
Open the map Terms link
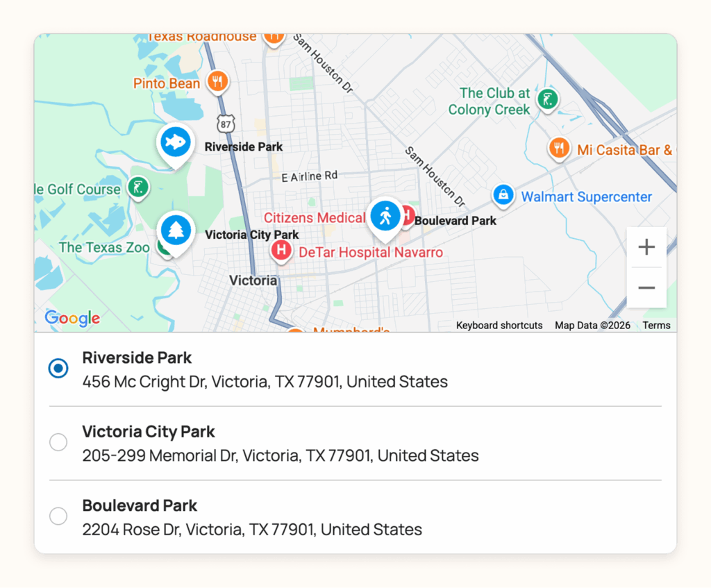tap(656, 325)
